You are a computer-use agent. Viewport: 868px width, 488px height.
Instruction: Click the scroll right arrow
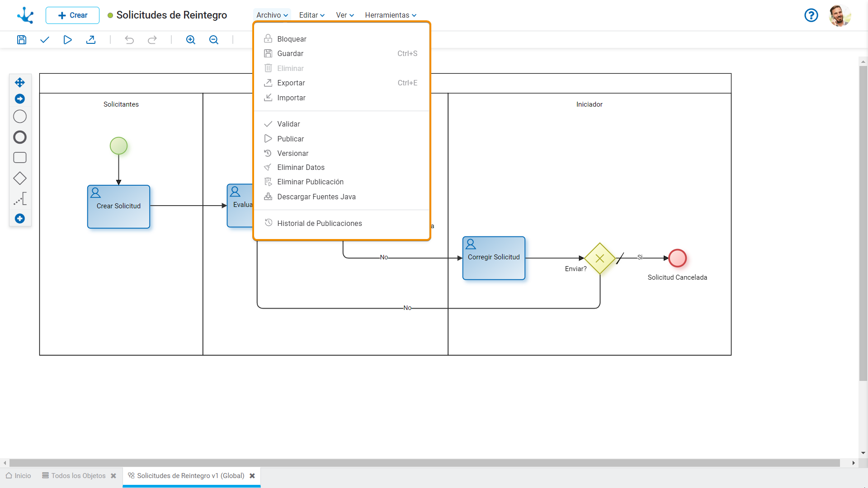[854, 463]
